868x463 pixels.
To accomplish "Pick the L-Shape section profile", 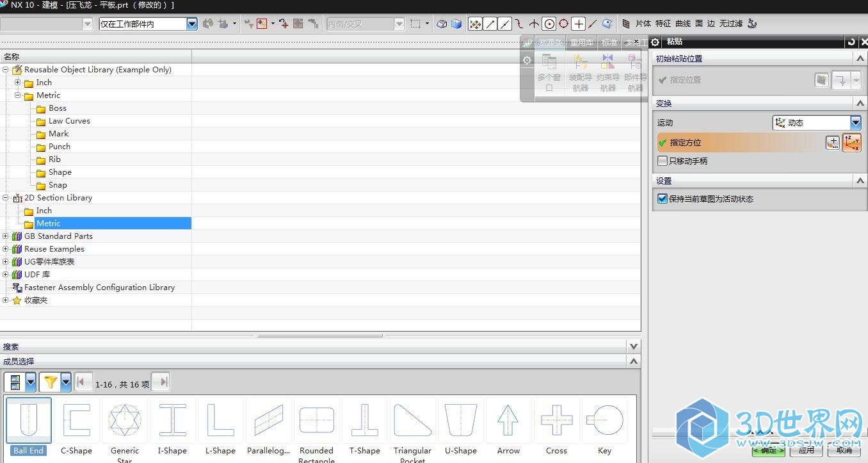I will [221, 420].
